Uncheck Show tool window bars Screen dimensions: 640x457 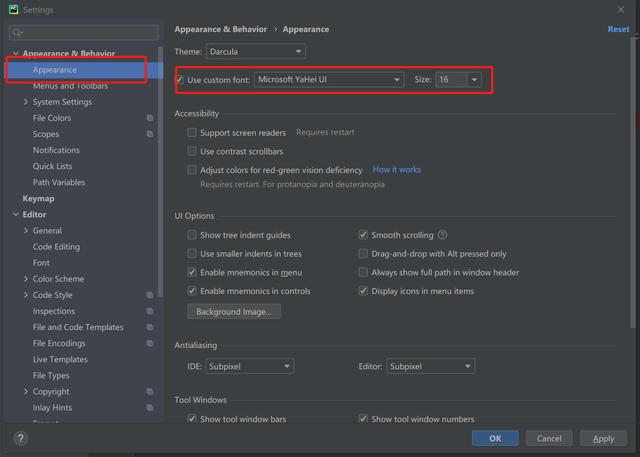191,419
